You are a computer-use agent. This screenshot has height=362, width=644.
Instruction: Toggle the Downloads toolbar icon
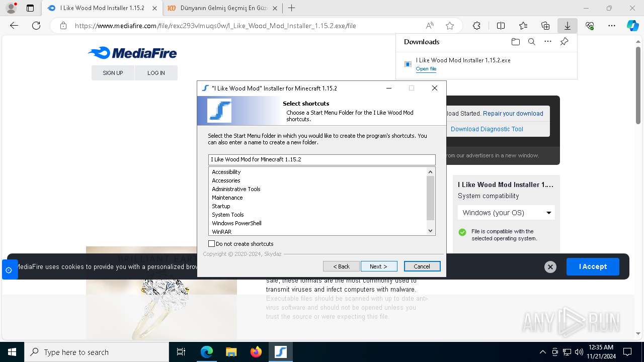tap(567, 26)
